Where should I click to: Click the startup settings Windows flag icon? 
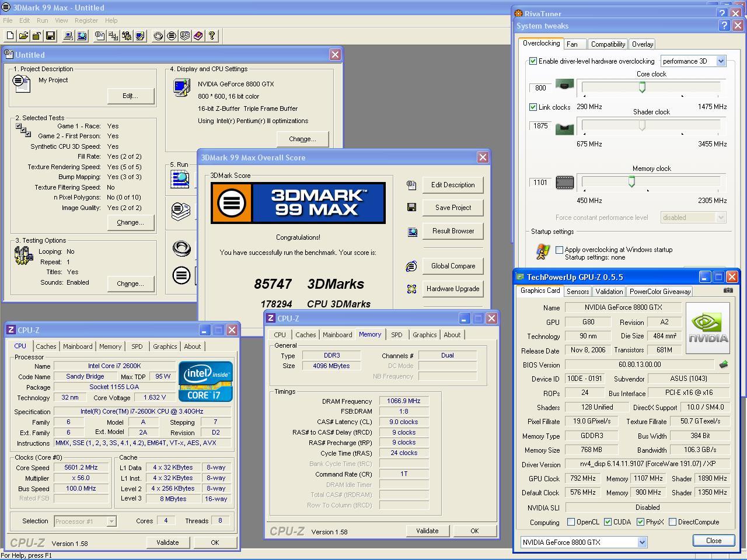tap(543, 252)
